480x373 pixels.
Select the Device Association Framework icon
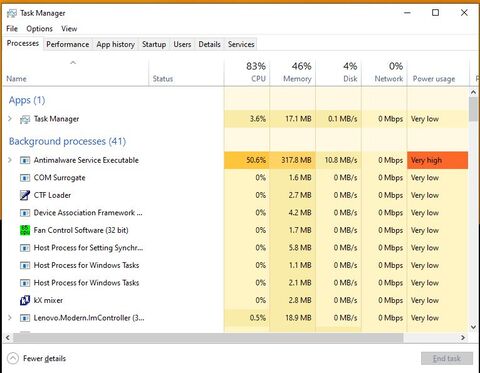pos(25,213)
